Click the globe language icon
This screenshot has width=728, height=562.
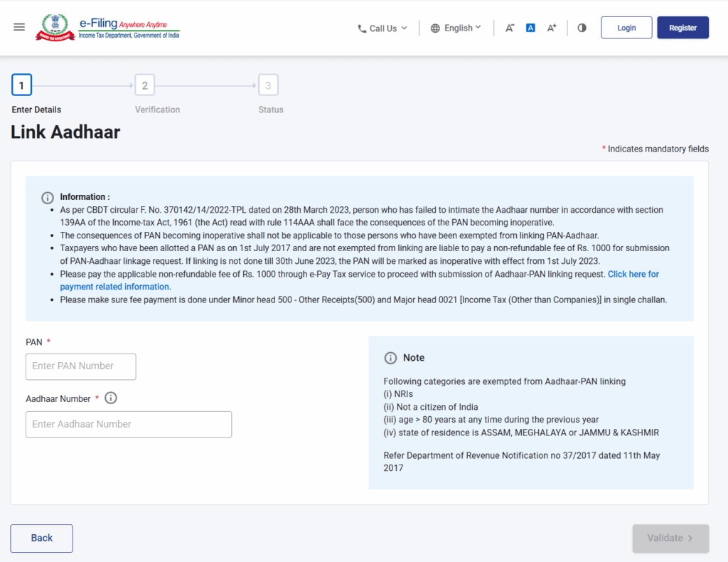click(435, 28)
